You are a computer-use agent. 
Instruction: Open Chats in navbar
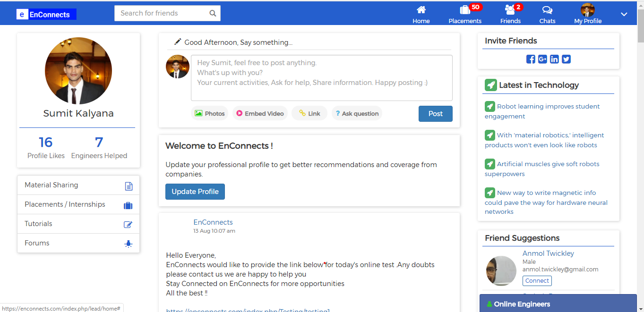tap(547, 15)
